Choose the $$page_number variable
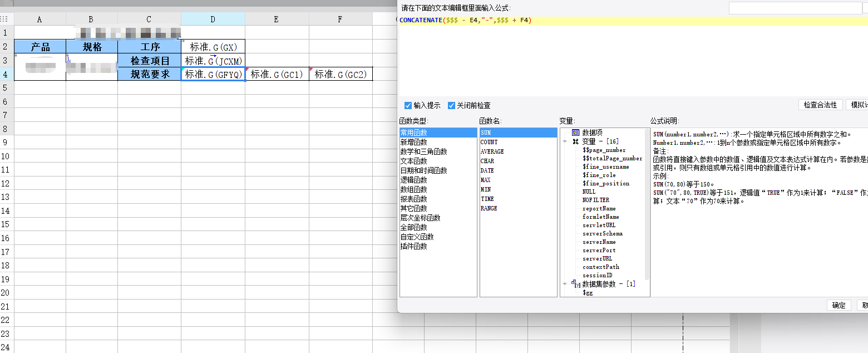The width and height of the screenshot is (868, 353). tap(604, 150)
